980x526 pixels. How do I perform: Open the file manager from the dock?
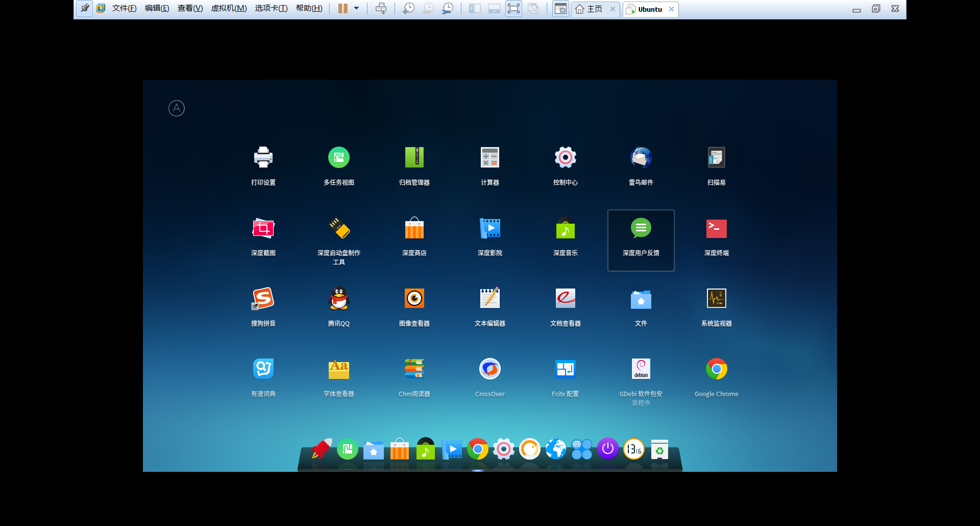[374, 450]
